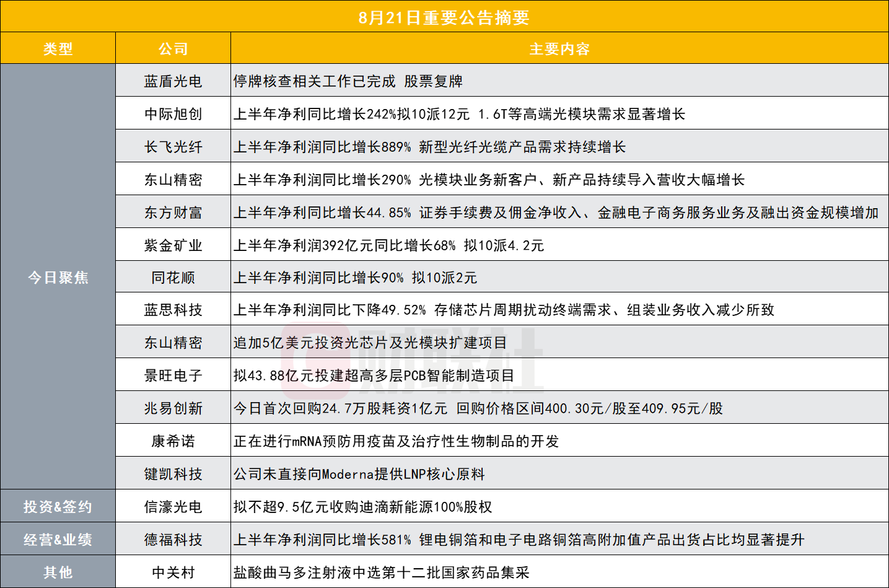The image size is (889, 588).
Task: Select company cell "信濠光电"
Action: pos(173,507)
